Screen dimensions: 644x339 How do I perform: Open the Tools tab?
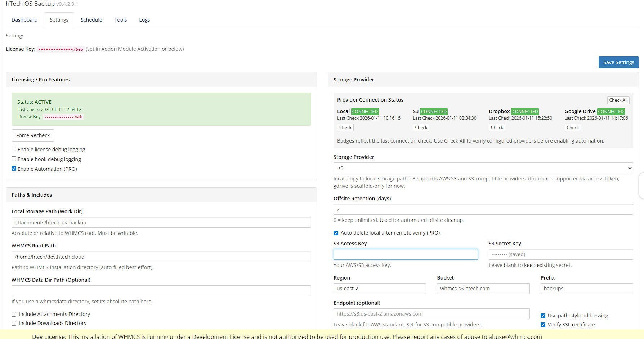coord(120,20)
